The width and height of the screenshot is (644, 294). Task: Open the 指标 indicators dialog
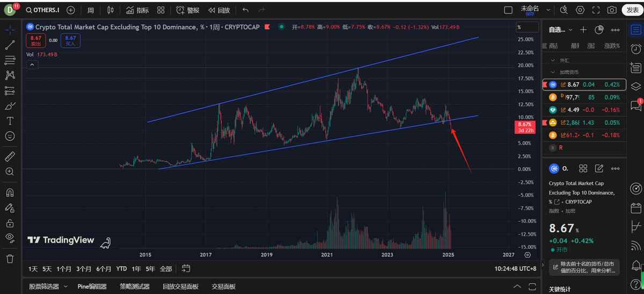(x=138, y=10)
